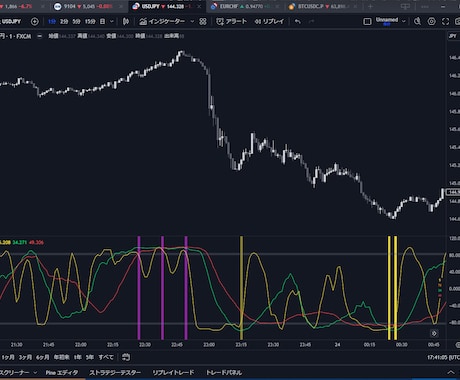Viewport: 460px width, 380px height.
Task: Click the red indicator value 49.306
Action: pyautogui.click(x=36, y=242)
